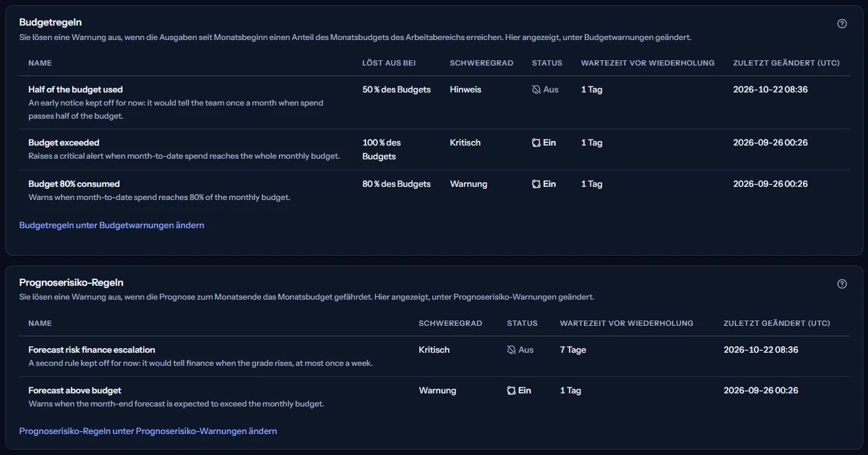Click STATUS header in Budgetregeln table
The height and width of the screenshot is (455, 868).
[x=547, y=63]
